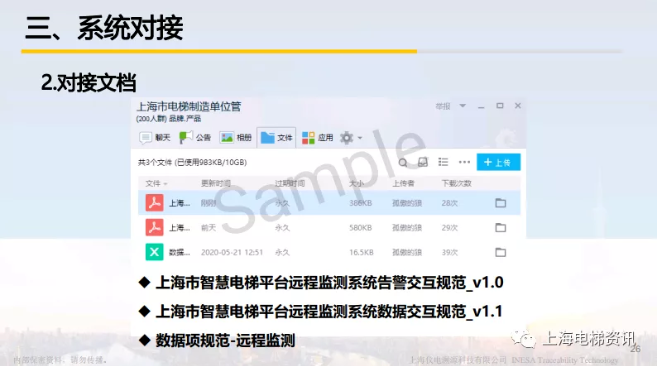Click the 大小 column header

[x=357, y=183]
